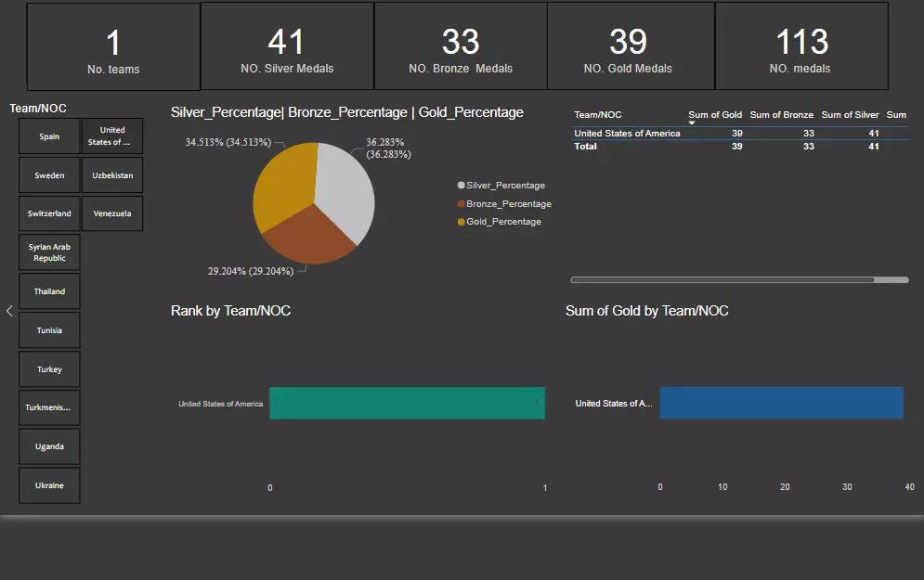Deselect the United States of America slicer

coord(111,135)
